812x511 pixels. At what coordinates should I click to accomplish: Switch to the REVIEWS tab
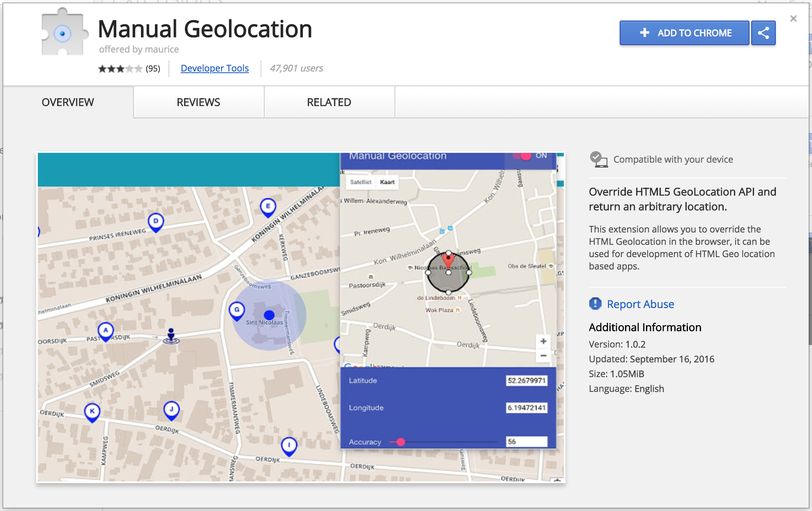(x=198, y=102)
